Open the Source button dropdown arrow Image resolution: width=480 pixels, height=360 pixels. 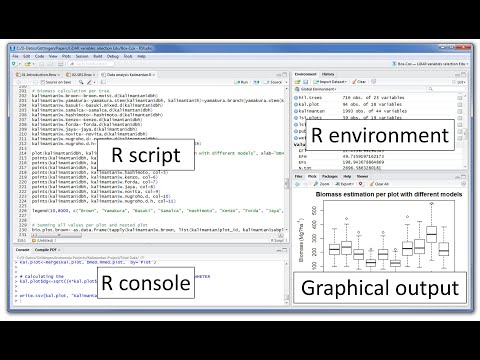pos(286,82)
